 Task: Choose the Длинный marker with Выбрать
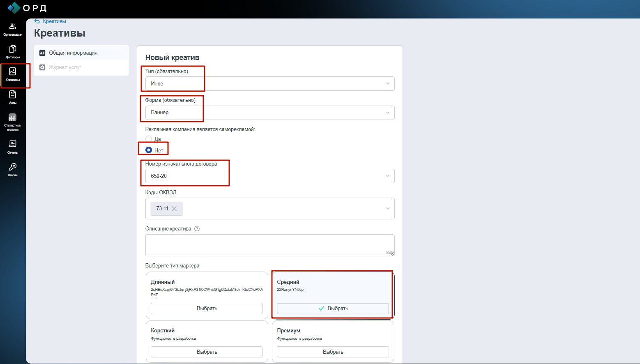click(x=207, y=309)
